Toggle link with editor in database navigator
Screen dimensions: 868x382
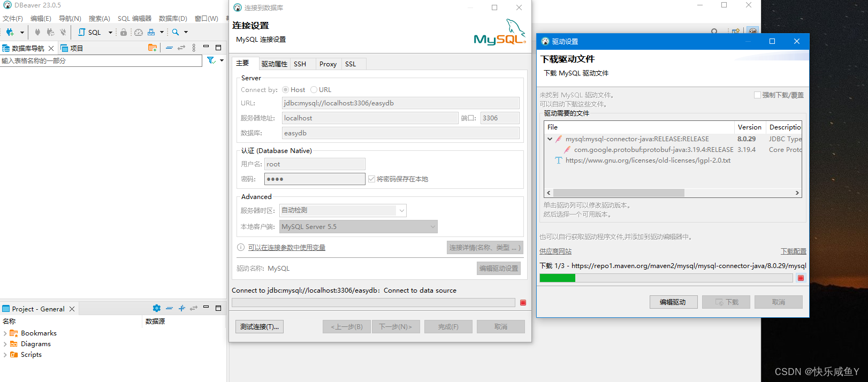point(181,48)
